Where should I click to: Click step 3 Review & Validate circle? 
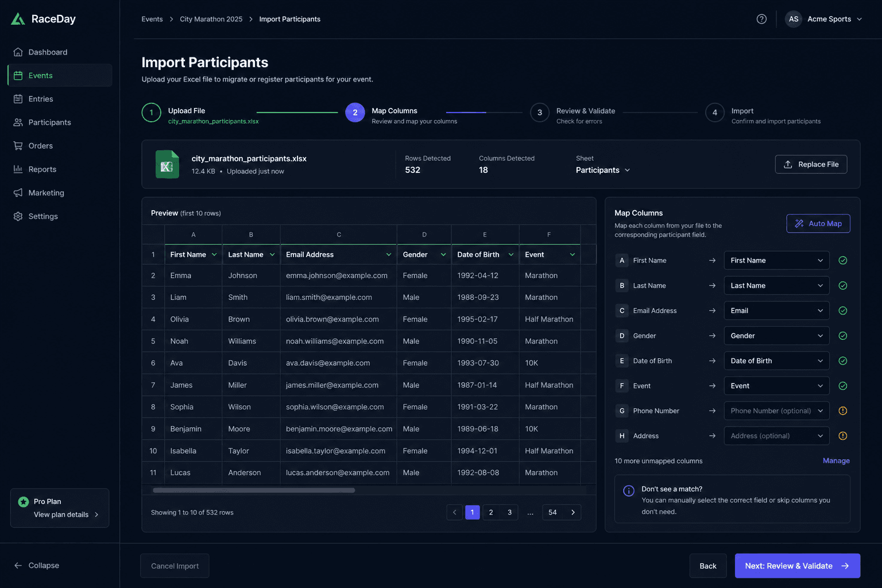pos(540,113)
